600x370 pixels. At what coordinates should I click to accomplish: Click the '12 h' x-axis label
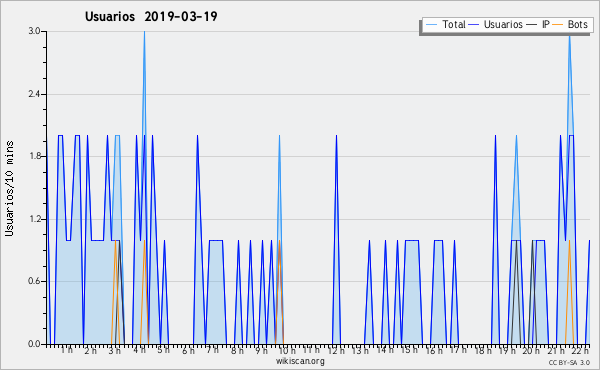point(336,351)
